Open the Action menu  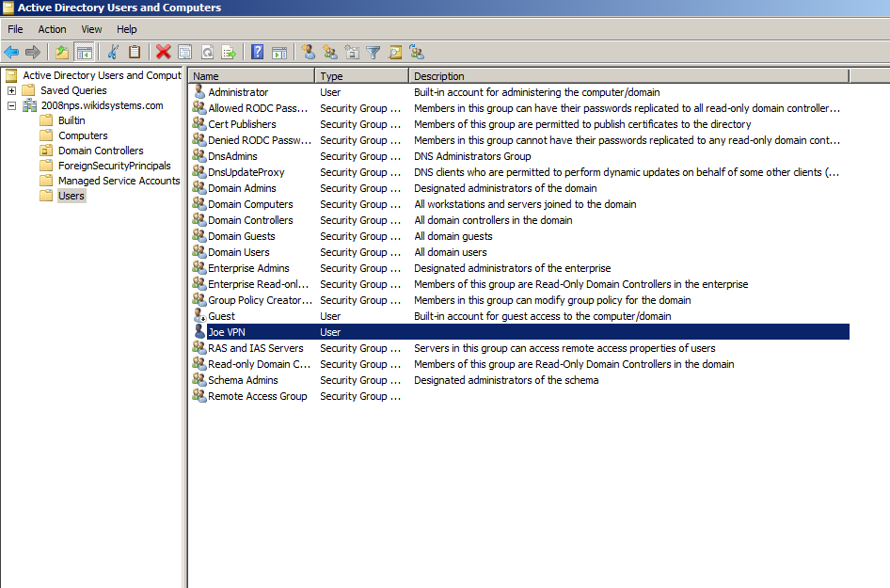tap(52, 29)
